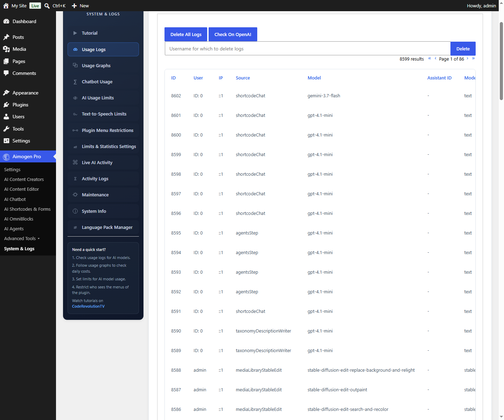
Task: Click the Appearance brush icon
Action: 6,93
